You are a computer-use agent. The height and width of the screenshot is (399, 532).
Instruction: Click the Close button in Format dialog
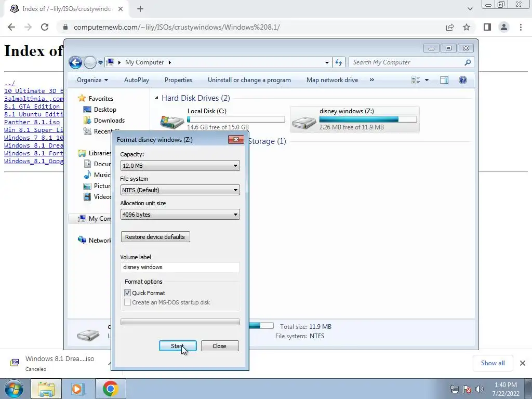220,346
